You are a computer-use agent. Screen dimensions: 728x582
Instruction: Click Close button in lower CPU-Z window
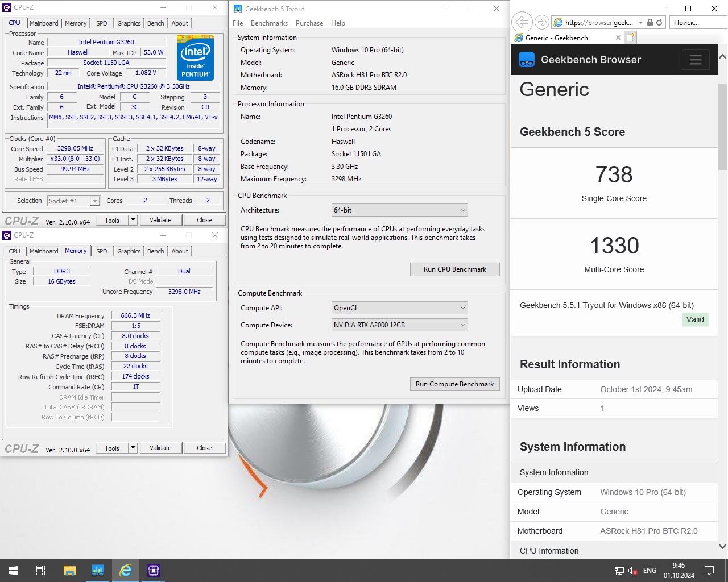pyautogui.click(x=204, y=448)
